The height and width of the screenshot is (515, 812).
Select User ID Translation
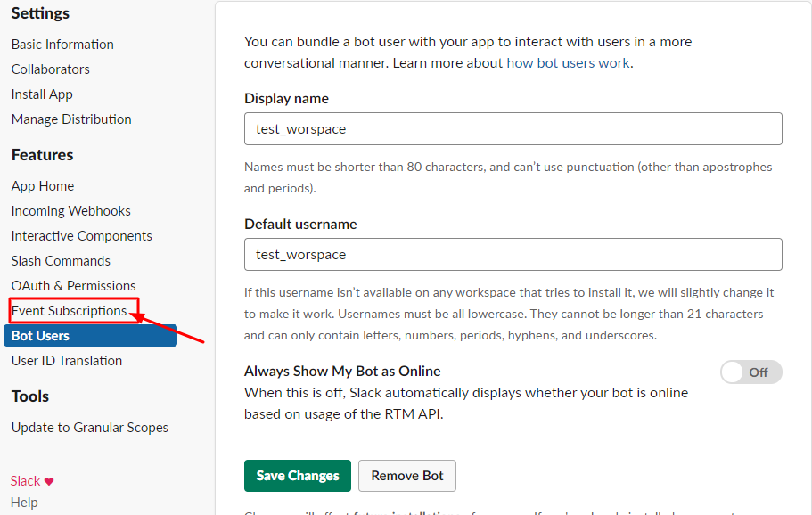pyautogui.click(x=67, y=361)
